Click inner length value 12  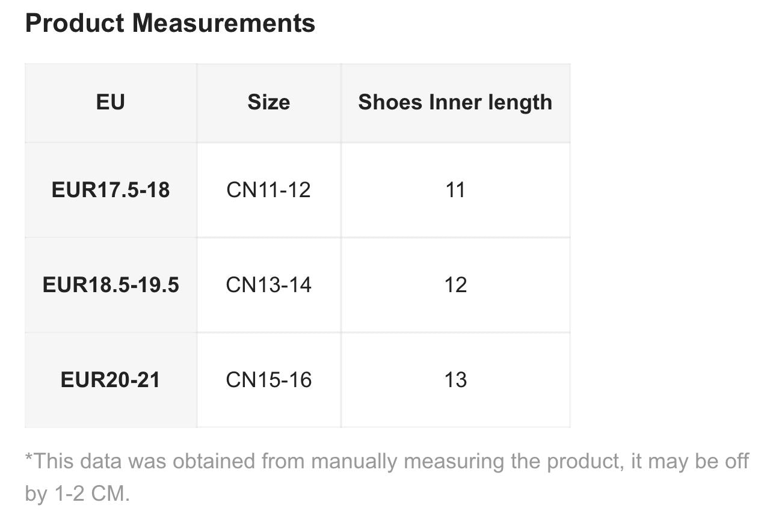coord(455,285)
